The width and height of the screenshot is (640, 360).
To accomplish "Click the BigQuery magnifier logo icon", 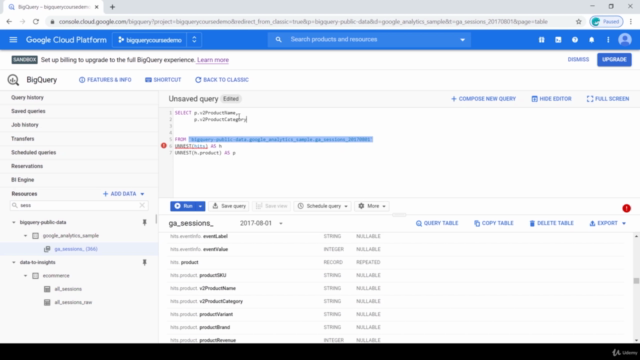I will pos(13,80).
